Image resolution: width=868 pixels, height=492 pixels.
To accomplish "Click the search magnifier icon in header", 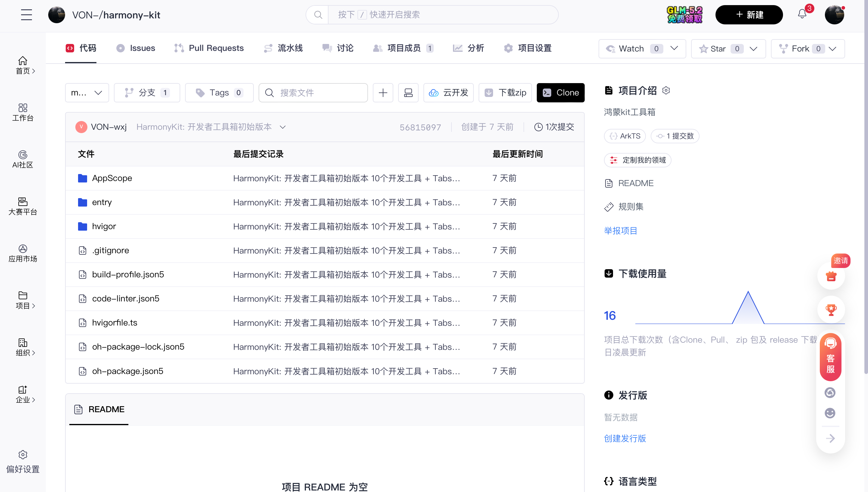I will coord(318,15).
